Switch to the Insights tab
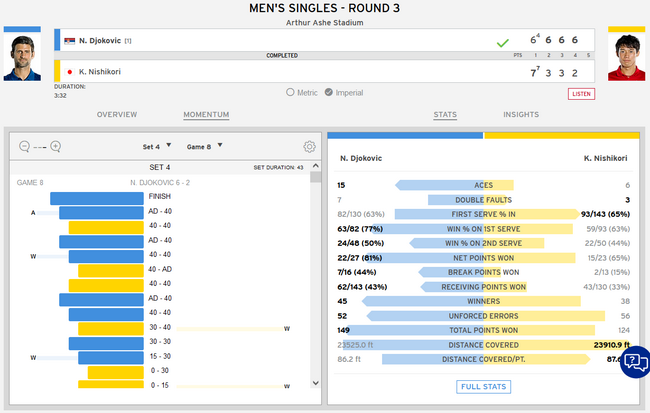 (521, 115)
